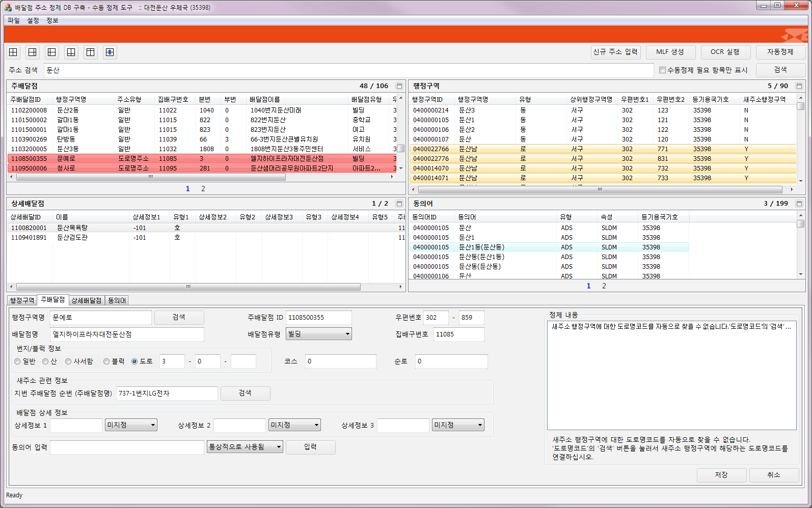Image resolution: width=812 pixels, height=508 pixels.
Task: Click the OCR 실행 button
Action: (x=724, y=52)
